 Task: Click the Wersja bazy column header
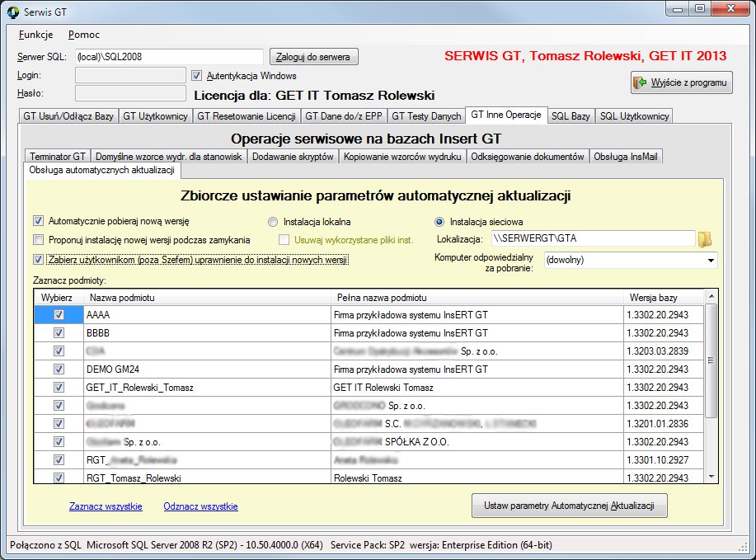664,298
